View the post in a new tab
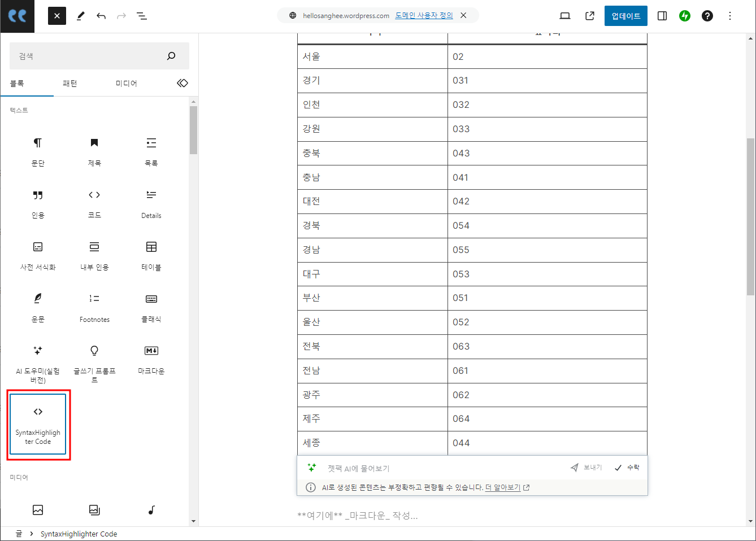The height and width of the screenshot is (541, 756). [590, 16]
